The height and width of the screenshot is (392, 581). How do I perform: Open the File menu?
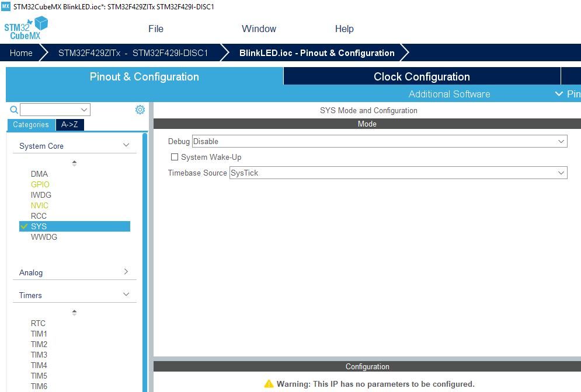(x=156, y=29)
